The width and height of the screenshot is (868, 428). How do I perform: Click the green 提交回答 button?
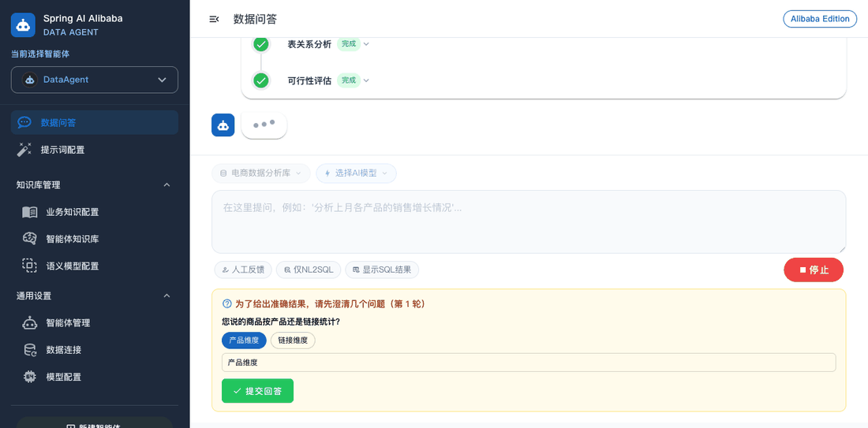[x=257, y=391]
